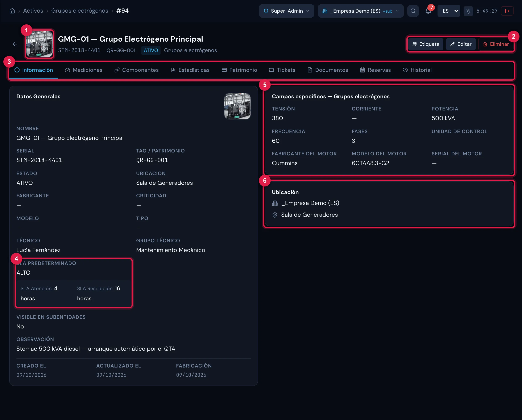Click the Lucía Fernández technician name
This screenshot has width=522, height=420.
(x=38, y=250)
